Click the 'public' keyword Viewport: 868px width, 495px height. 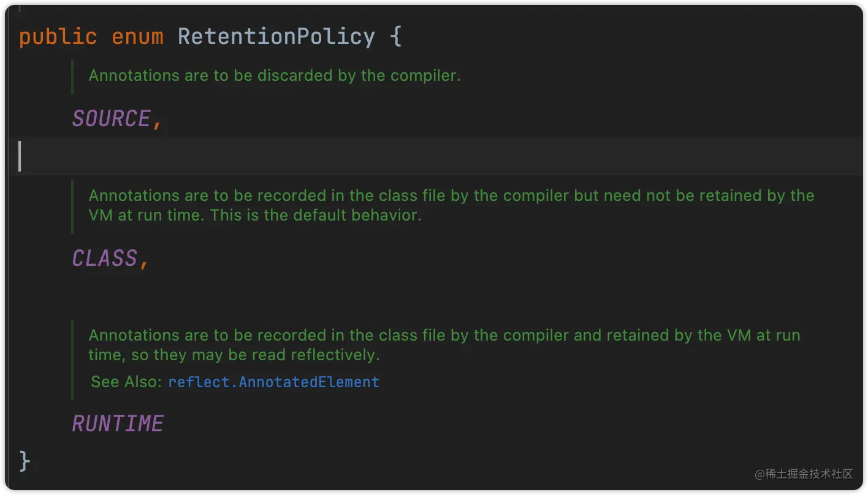(x=58, y=37)
